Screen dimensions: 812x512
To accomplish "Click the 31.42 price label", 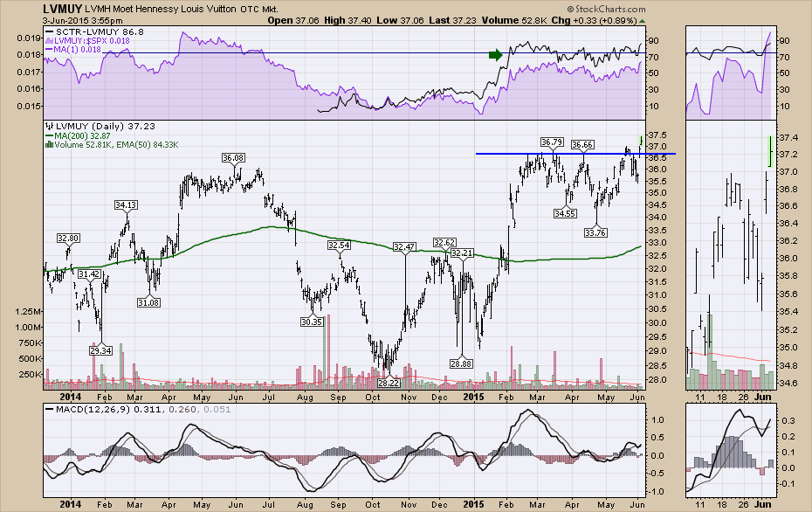I will pyautogui.click(x=90, y=274).
